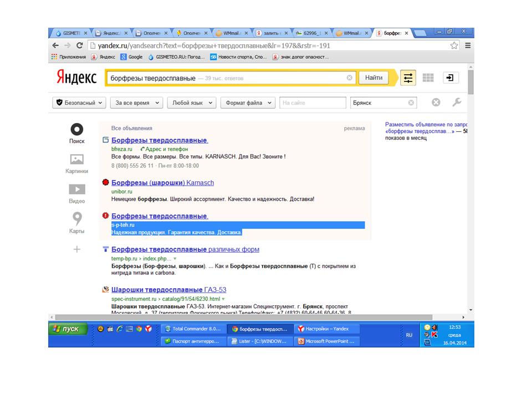Click favicon of temp-bp.ru result
532x399 pixels.
(x=105, y=249)
